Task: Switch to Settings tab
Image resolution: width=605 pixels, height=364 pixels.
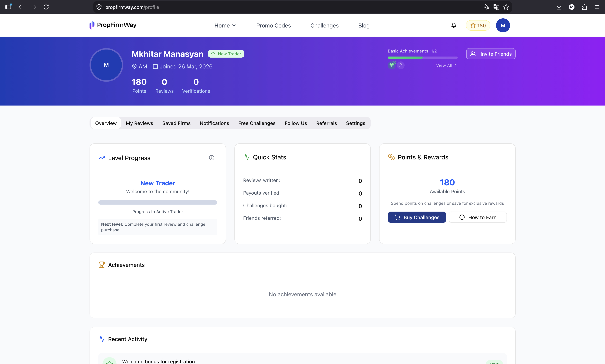Action: click(356, 123)
